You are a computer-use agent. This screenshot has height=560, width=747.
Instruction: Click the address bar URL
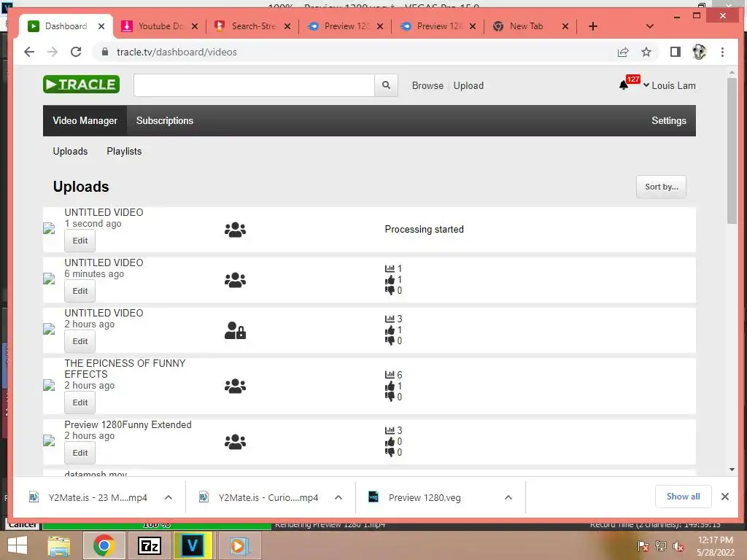[177, 52]
